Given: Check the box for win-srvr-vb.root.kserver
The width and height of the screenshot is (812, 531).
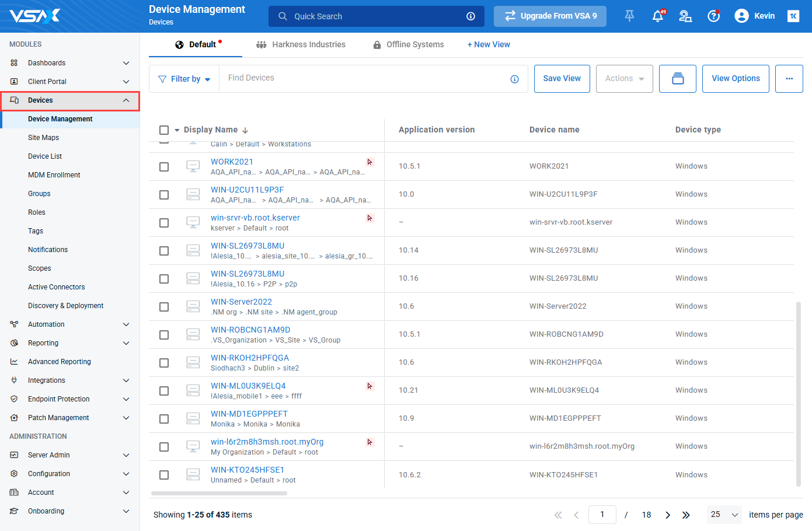Looking at the screenshot, I should (164, 223).
